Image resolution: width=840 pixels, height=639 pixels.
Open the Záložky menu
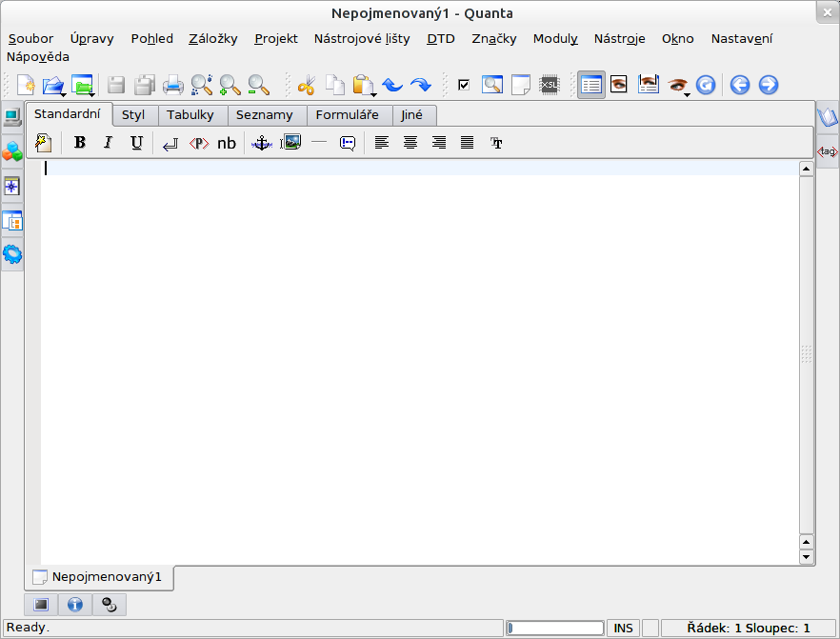click(213, 39)
